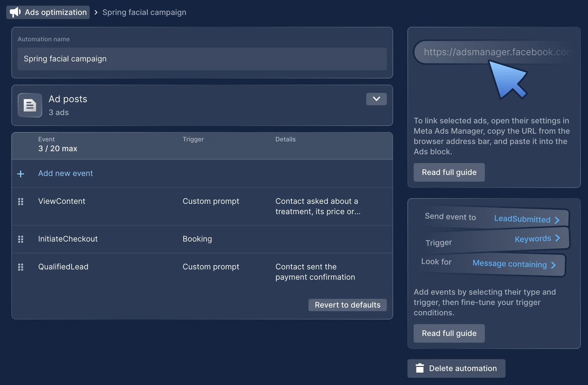This screenshot has height=385, width=588.
Task: Click 'Contact asked about a treatment' details
Action: [x=318, y=206]
